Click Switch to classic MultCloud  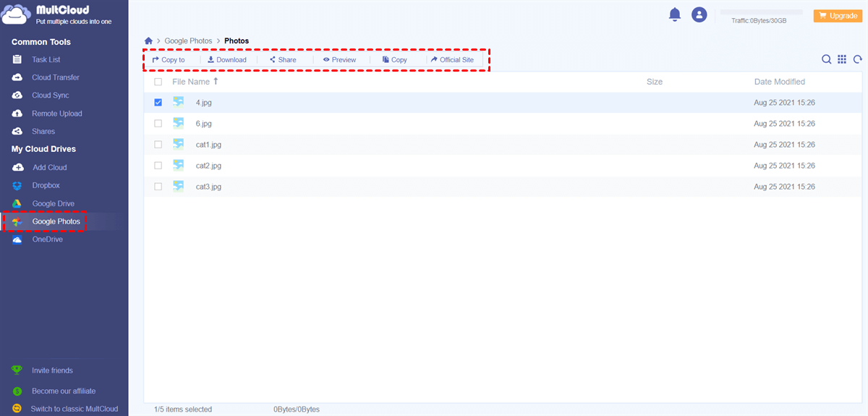pos(75,409)
